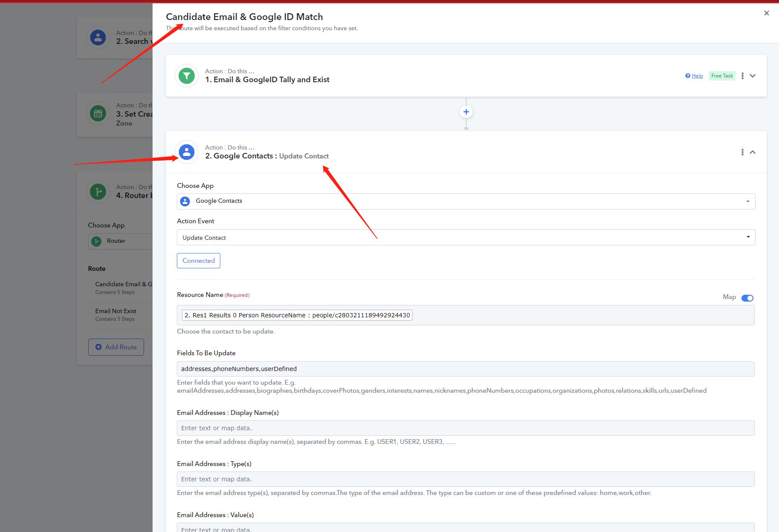
Task: Focus the Email Addresses Type(s) field
Action: [465, 479]
